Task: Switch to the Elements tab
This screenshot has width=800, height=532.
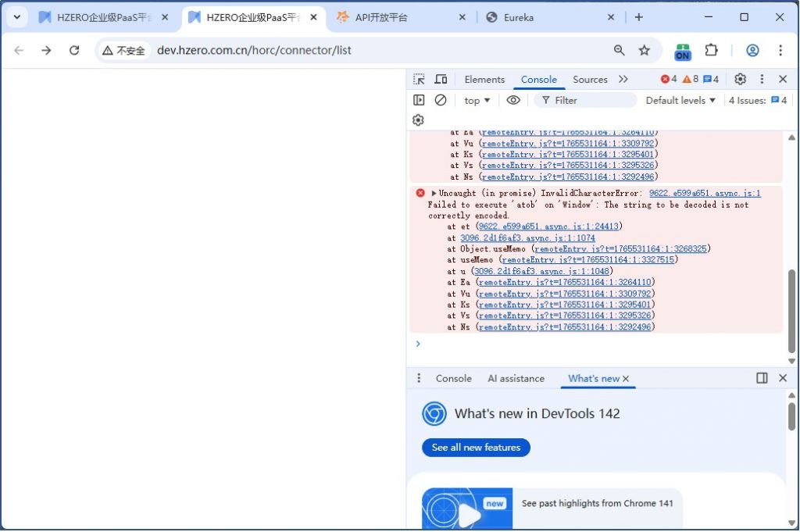Action: tap(484, 79)
